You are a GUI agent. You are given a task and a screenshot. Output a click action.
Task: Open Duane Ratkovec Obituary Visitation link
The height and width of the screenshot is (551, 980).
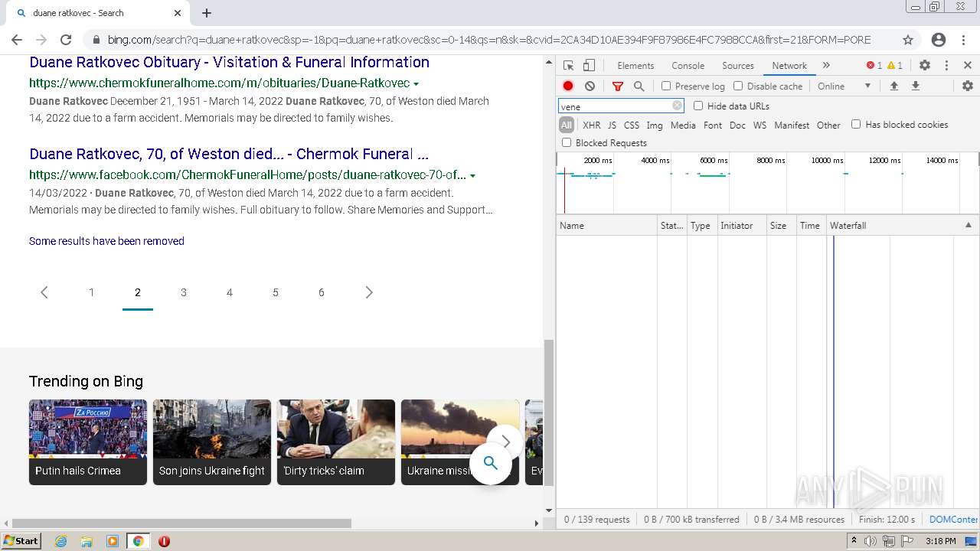coord(229,63)
